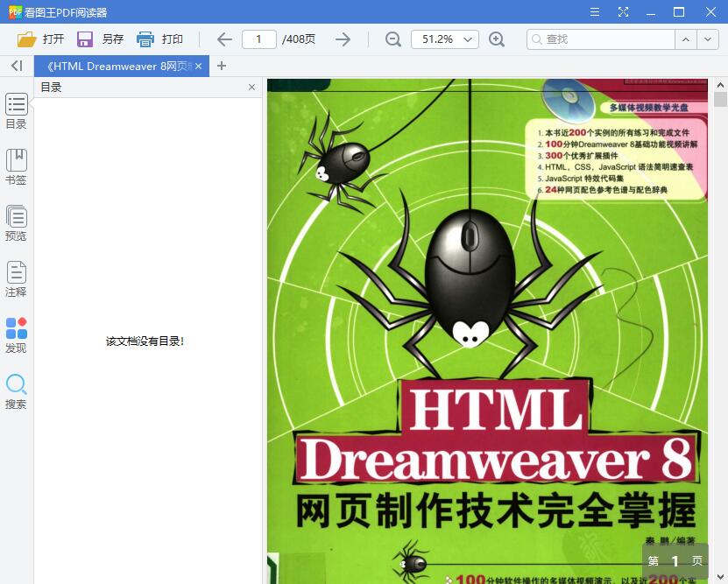Open the 目录 contents sidebar
The height and width of the screenshot is (584, 728).
tap(17, 111)
